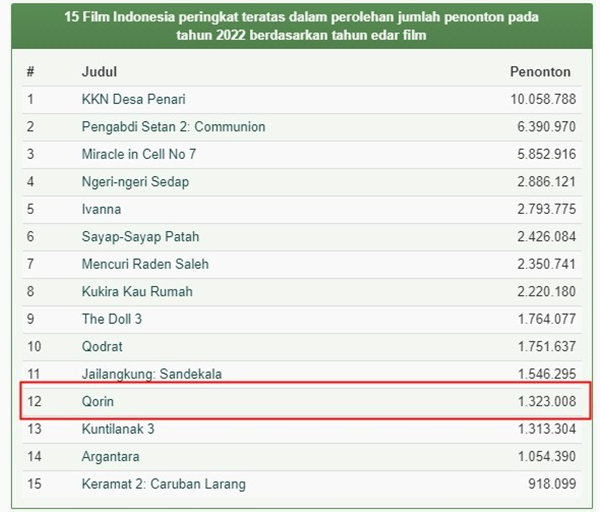Click the # rank column header
The width and height of the screenshot is (600, 516).
31,72
